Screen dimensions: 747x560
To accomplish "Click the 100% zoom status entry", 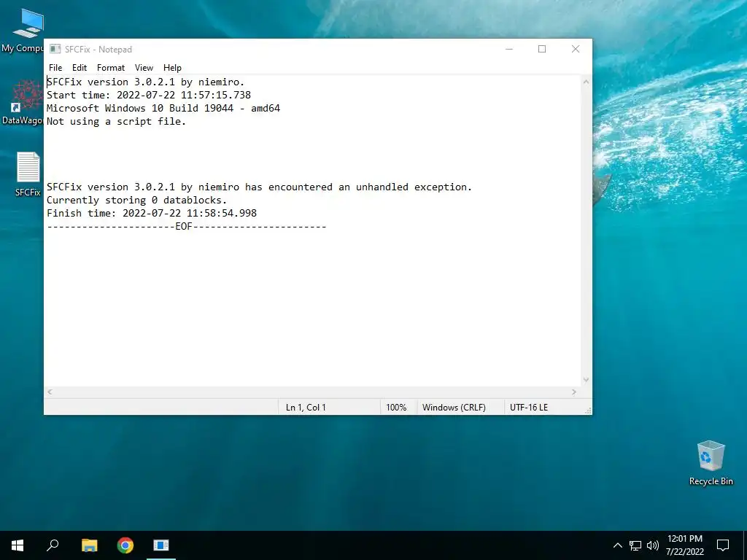I will coord(396,408).
